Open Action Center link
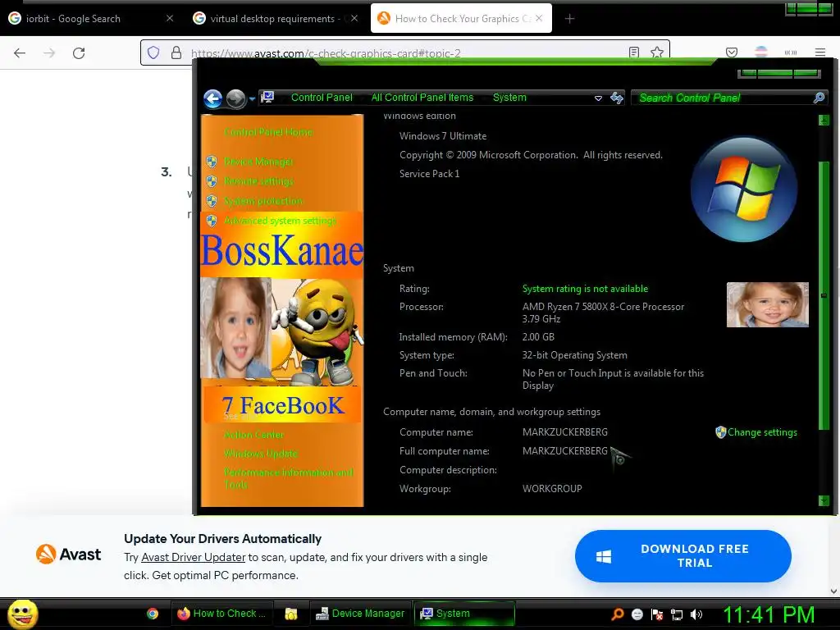 [254, 435]
